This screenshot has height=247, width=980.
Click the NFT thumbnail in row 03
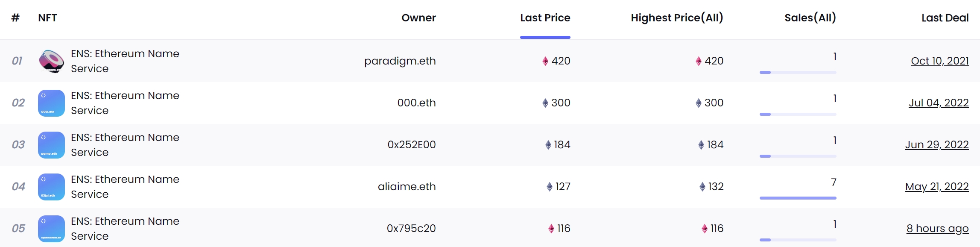click(x=51, y=145)
